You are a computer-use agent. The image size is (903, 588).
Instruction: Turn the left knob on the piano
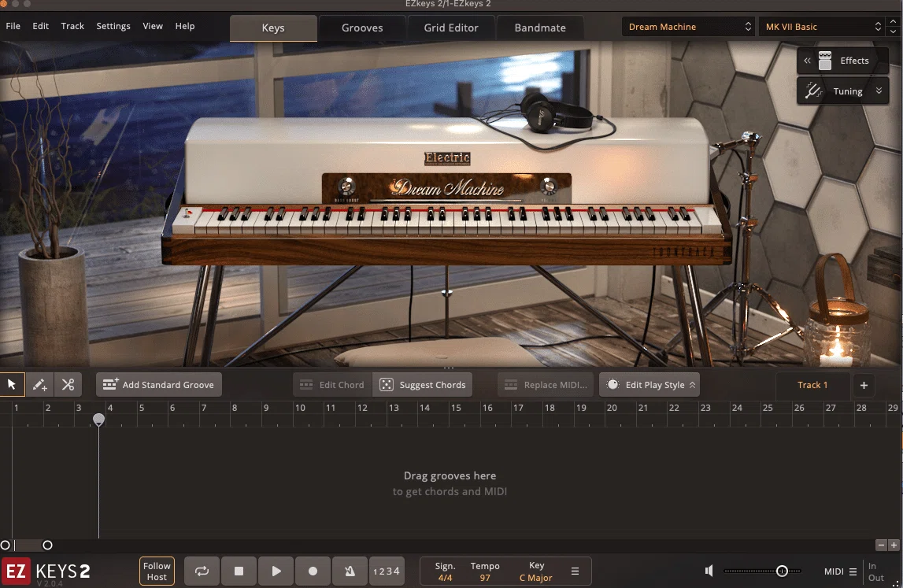[x=346, y=186]
